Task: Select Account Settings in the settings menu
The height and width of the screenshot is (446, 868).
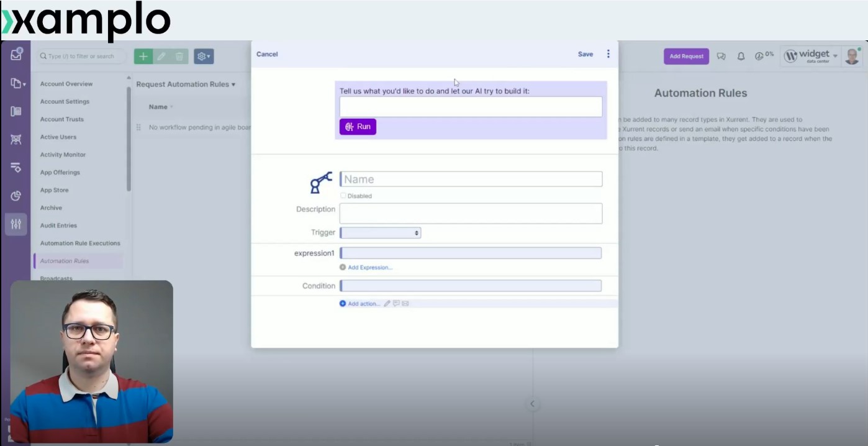Action: coord(65,102)
